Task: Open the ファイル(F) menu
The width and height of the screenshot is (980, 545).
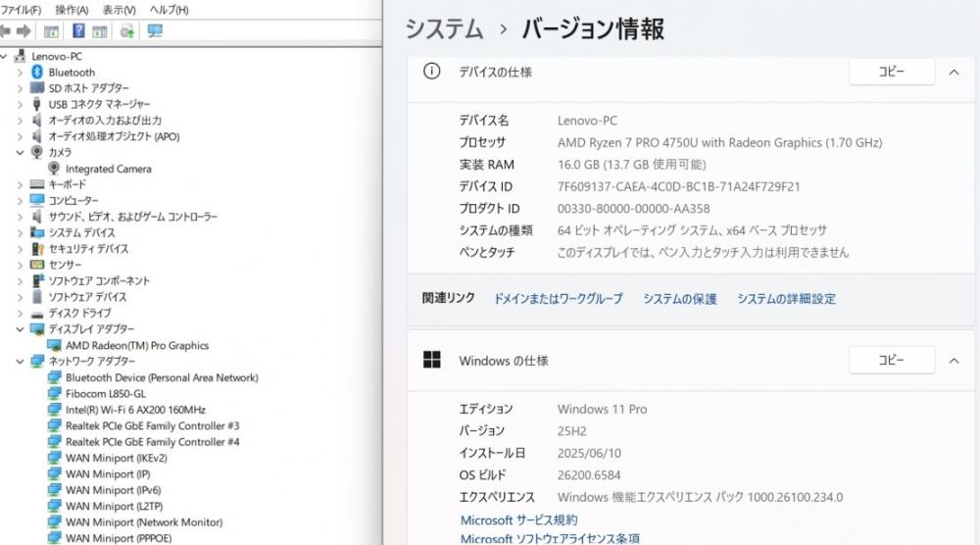Action: 21,10
